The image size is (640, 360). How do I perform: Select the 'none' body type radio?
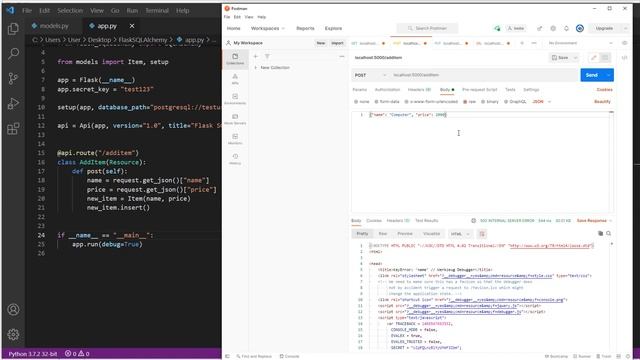(356, 102)
